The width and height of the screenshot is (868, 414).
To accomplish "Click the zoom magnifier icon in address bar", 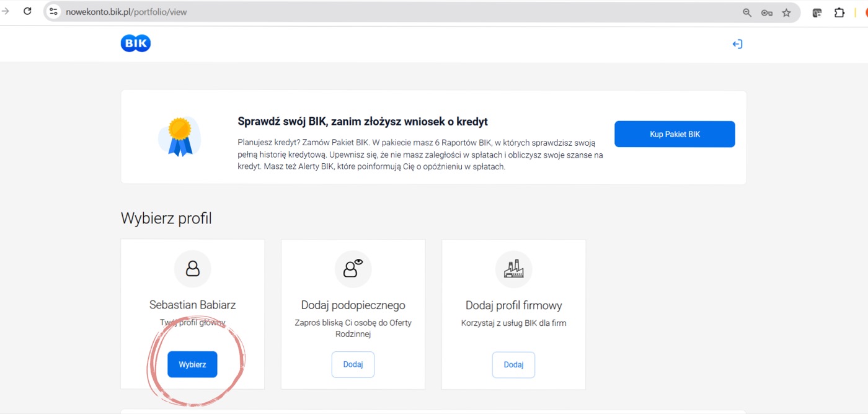I will click(747, 12).
